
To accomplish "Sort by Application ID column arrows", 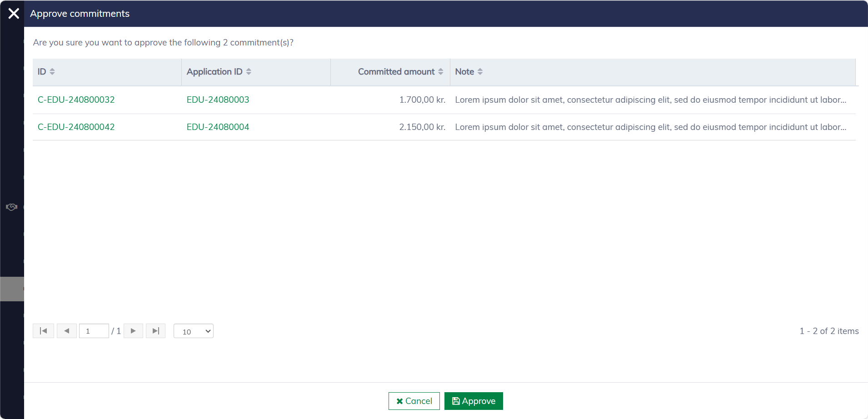I will (x=249, y=72).
